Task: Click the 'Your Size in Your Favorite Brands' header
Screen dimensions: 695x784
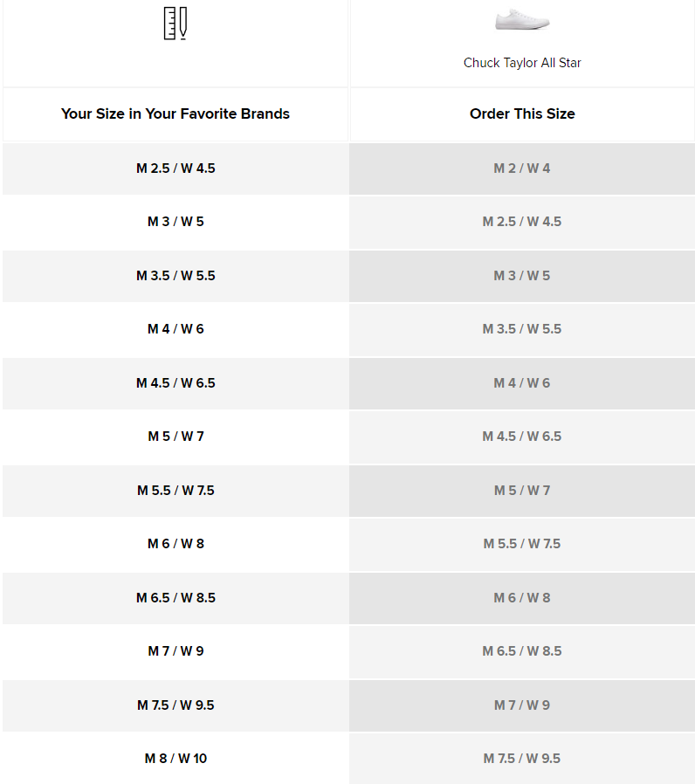Action: point(175,113)
